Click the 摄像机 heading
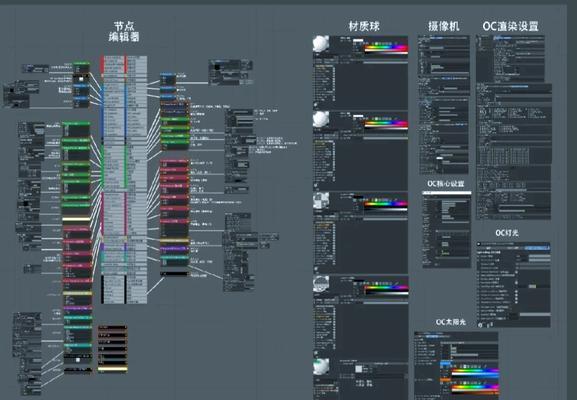 pos(443,26)
